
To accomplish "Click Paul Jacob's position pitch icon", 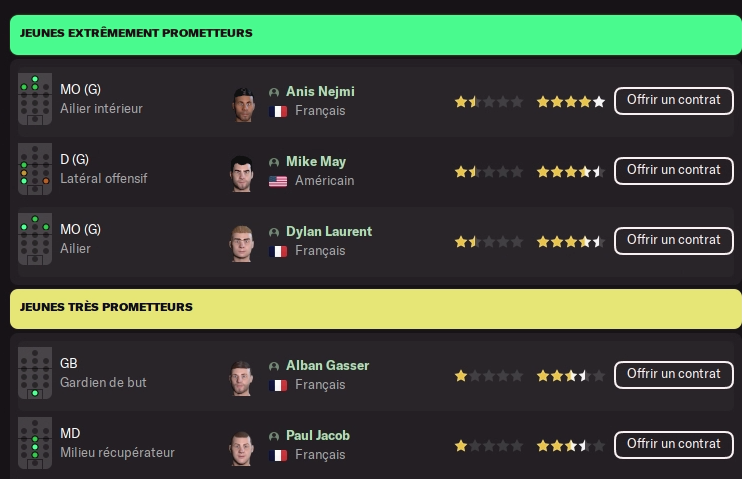I will tap(35, 444).
